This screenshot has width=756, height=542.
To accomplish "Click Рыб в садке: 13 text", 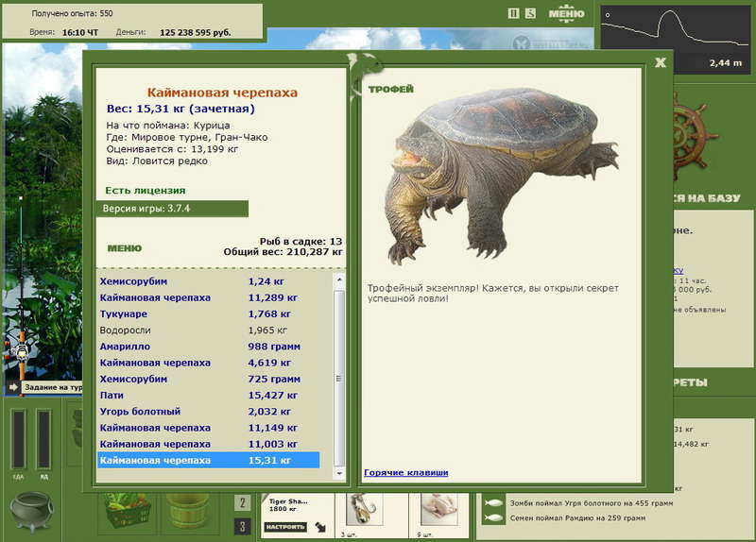I will (301, 242).
